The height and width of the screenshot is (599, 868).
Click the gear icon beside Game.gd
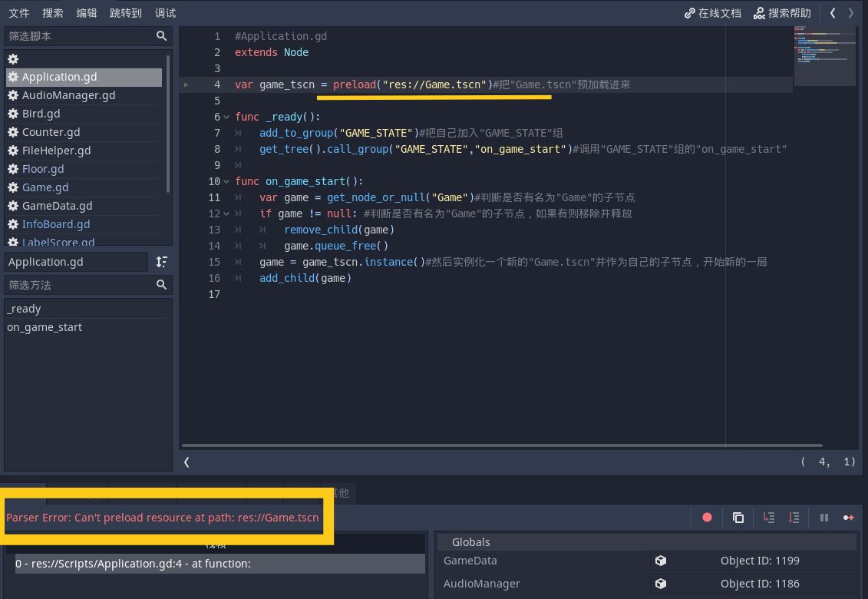[x=13, y=187]
